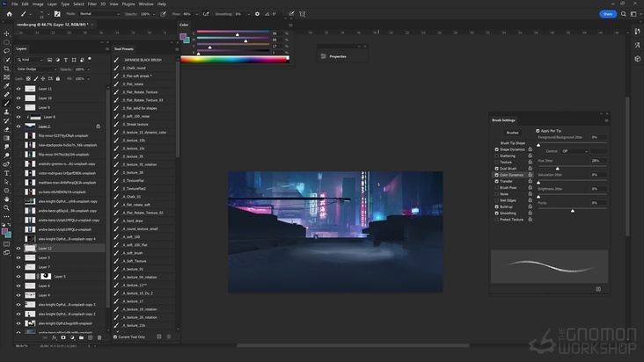Open the Brush Settings panel menu
Image resolution: width=644 pixels, height=362 pixels.
pyautogui.click(x=606, y=120)
